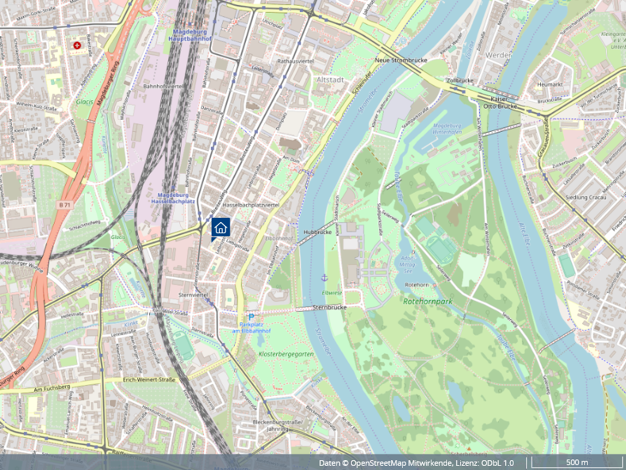Click the blue house location marker
The height and width of the screenshot is (470, 626).
[220, 229]
